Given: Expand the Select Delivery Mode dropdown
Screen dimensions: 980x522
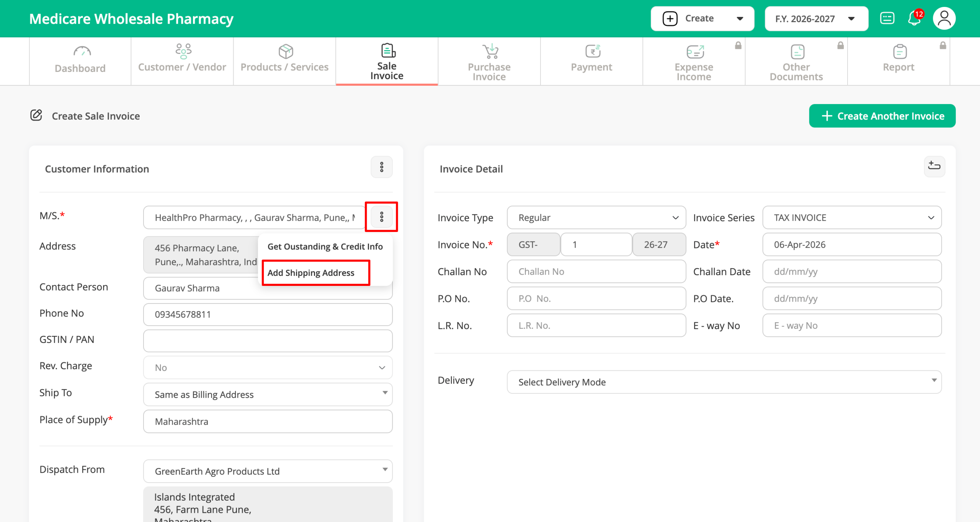Looking at the screenshot, I should pos(724,382).
